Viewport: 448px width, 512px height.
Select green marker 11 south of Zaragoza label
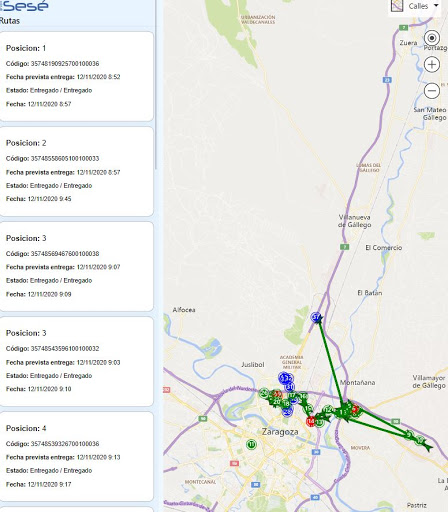coord(251,444)
